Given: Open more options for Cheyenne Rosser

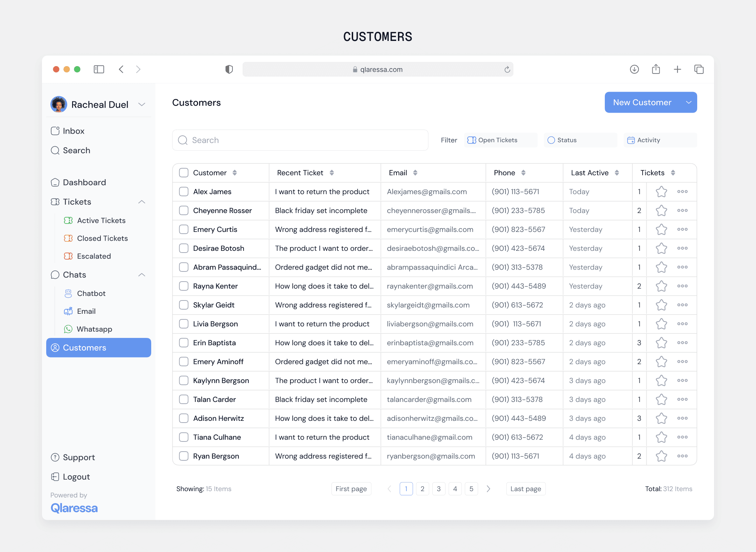Looking at the screenshot, I should coord(682,211).
